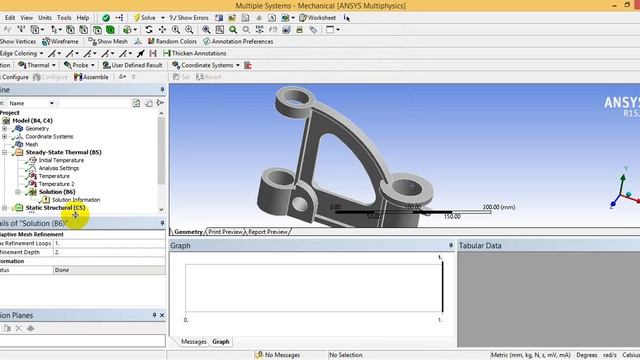This screenshot has height=360, width=640.
Task: Toggle Show Mesh display
Action: (x=108, y=41)
